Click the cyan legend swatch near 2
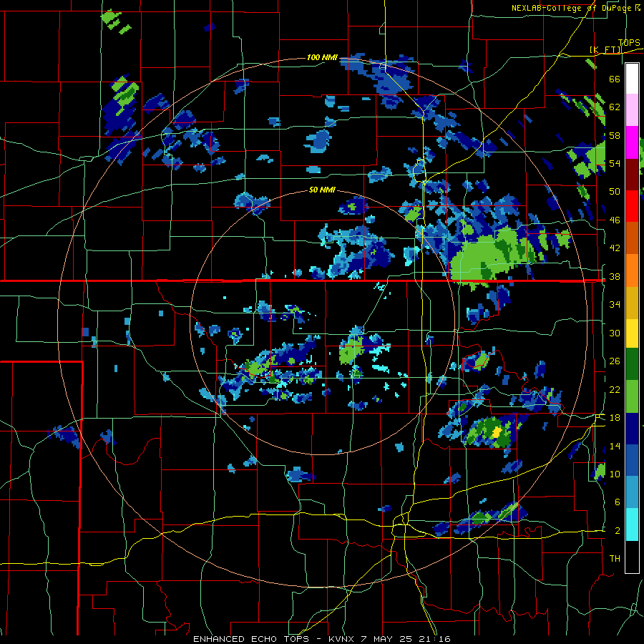This screenshot has width=644, height=644. point(632,525)
